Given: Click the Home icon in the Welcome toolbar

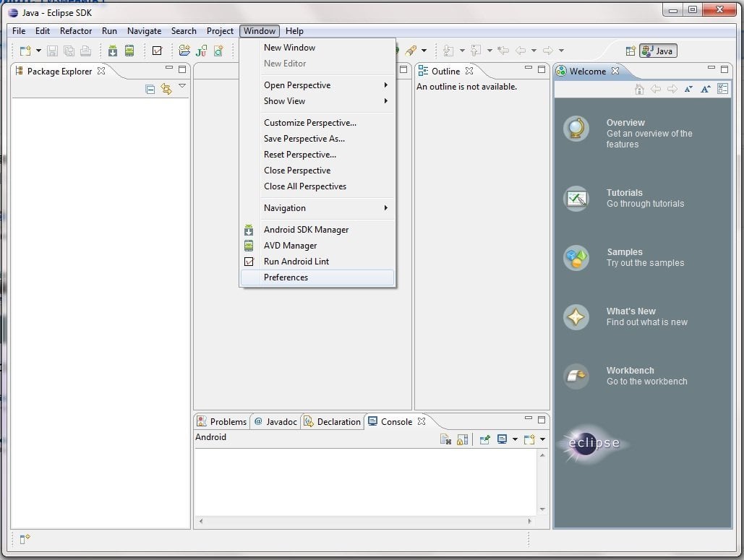Looking at the screenshot, I should tap(638, 89).
